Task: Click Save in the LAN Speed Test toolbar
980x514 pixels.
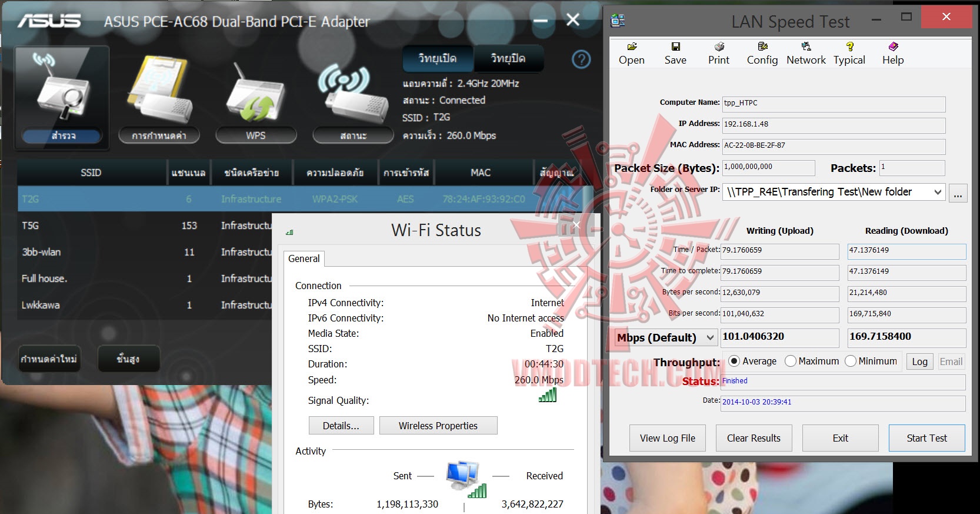Action: click(x=675, y=54)
